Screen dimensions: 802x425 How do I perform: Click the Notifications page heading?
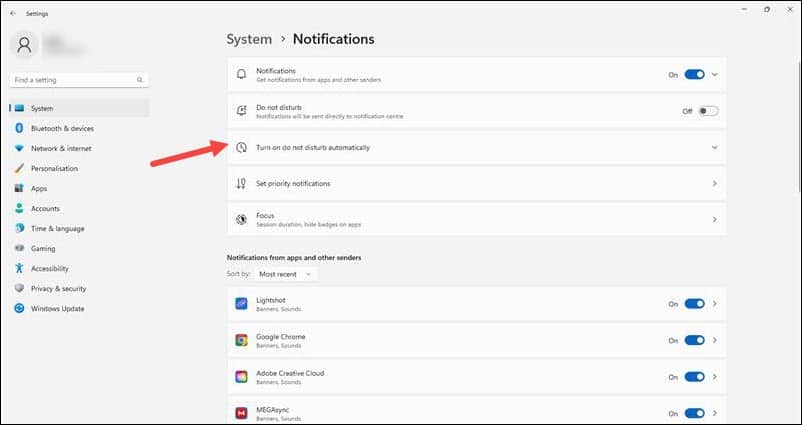333,39
